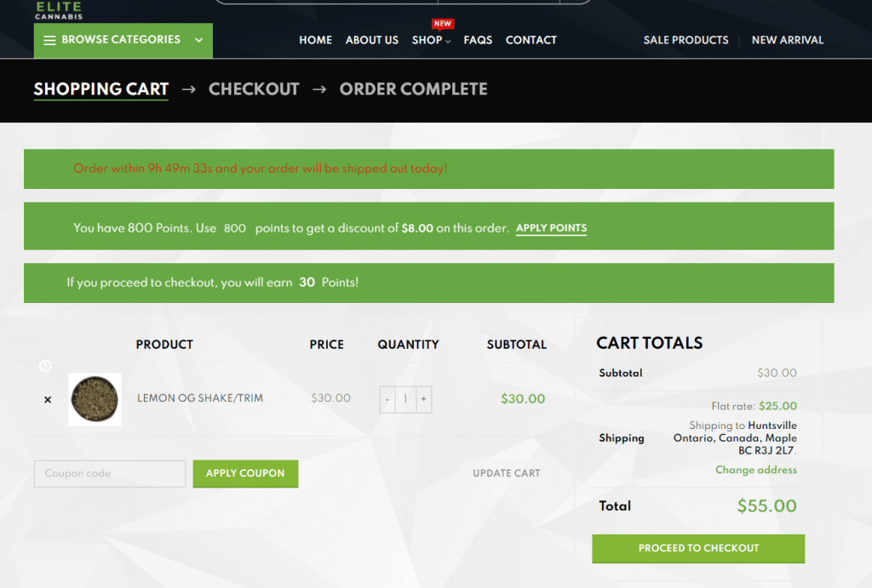The width and height of the screenshot is (872, 588).
Task: Click the clock icon above the remove button
Action: click(46, 366)
